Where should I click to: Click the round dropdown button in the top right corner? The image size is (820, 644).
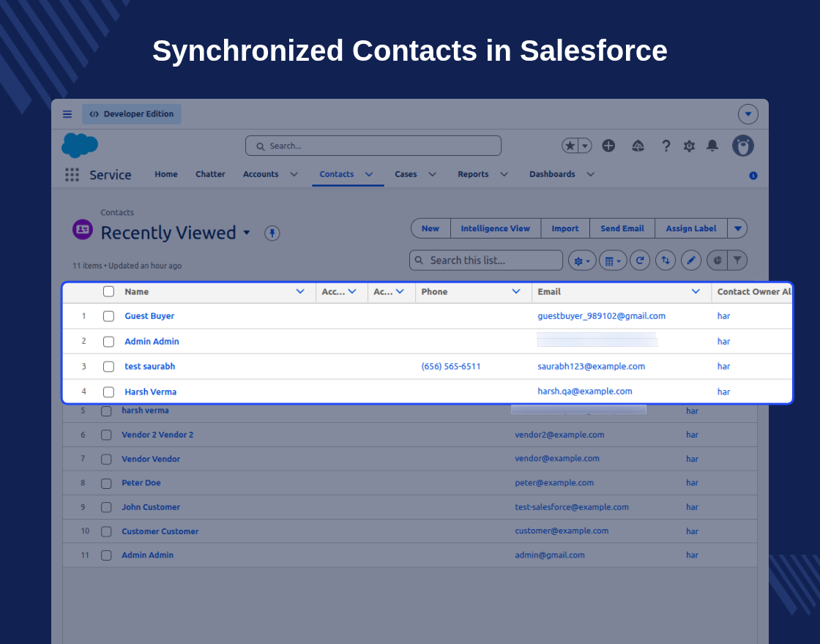(748, 114)
